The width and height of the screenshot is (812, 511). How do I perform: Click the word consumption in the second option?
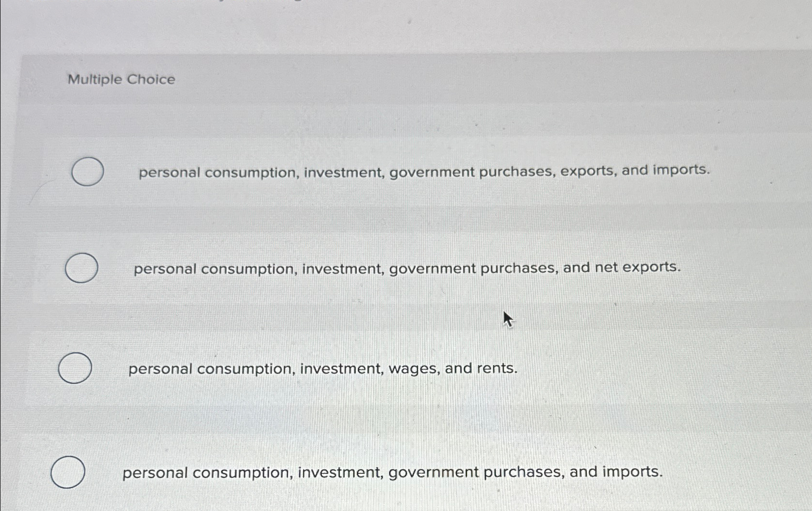pyautogui.click(x=246, y=269)
